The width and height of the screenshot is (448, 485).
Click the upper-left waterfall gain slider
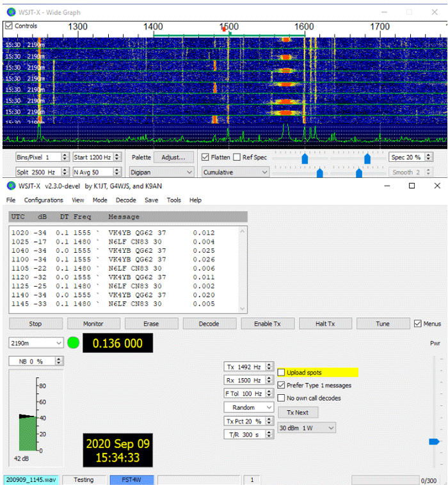point(305,159)
